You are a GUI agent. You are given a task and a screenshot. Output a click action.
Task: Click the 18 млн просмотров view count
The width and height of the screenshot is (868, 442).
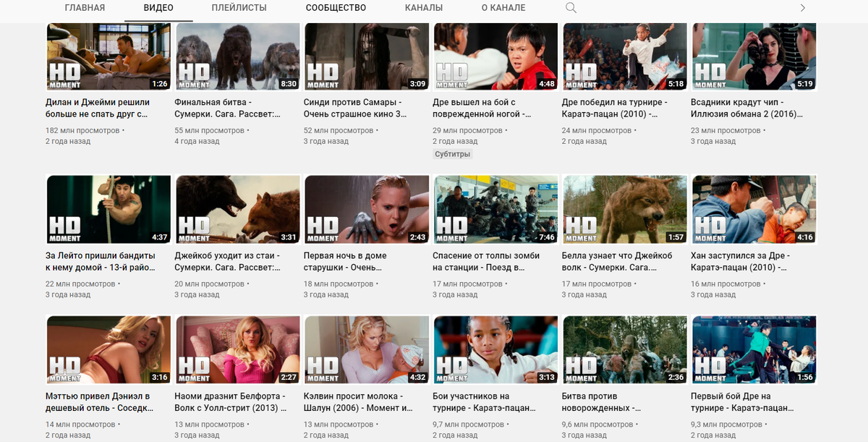click(339, 284)
